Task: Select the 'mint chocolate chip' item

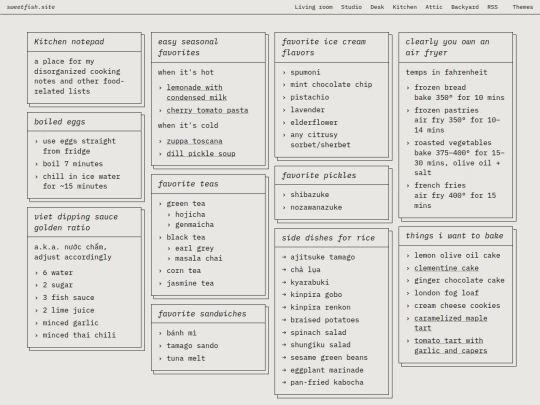Action: [331, 84]
